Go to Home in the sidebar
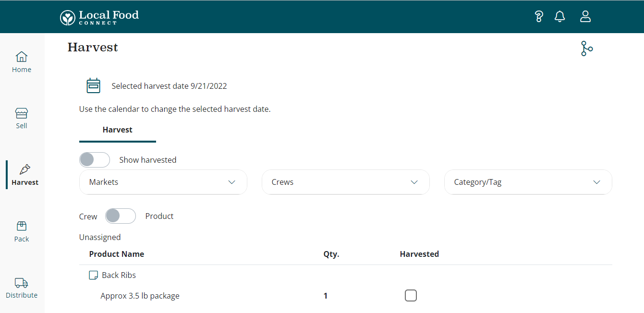644x313 pixels. [x=22, y=62]
